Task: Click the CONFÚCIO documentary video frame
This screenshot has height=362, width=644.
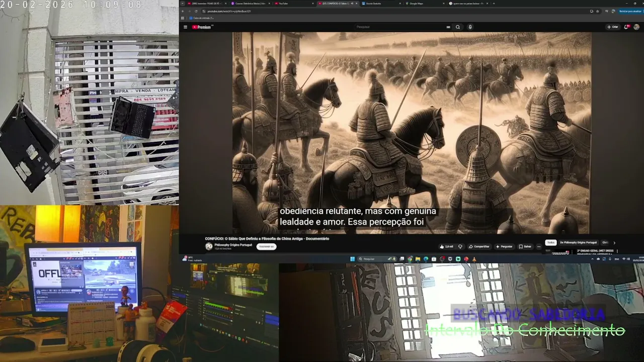Action: [x=411, y=133]
